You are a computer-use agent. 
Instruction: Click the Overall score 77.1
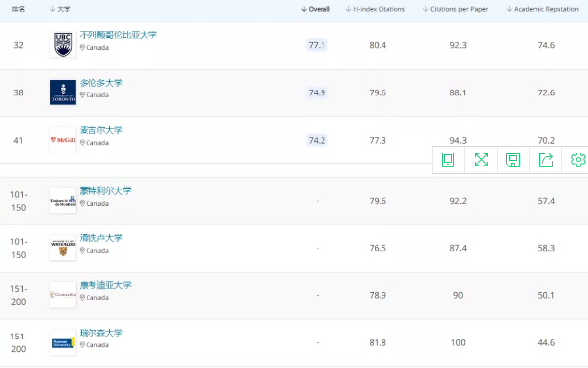click(x=317, y=45)
